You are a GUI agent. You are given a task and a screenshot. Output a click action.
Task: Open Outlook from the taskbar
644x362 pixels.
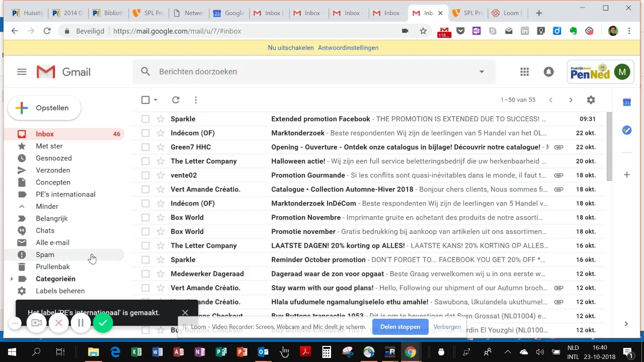(263, 352)
